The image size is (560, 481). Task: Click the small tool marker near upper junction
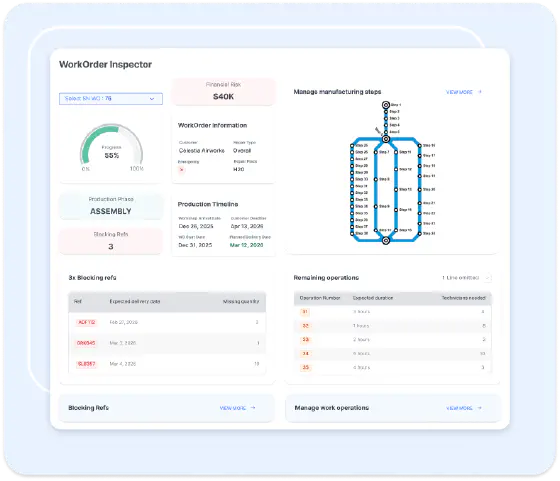click(378, 131)
